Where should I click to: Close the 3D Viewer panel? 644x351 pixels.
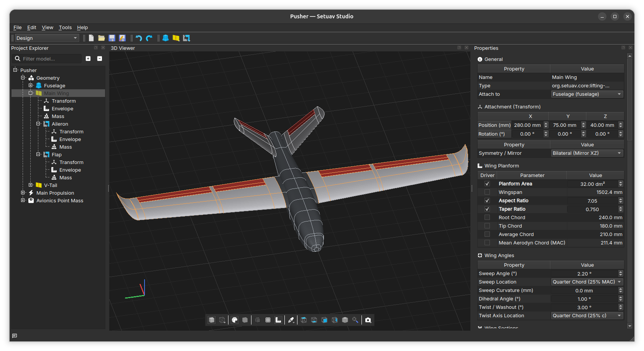click(x=466, y=48)
